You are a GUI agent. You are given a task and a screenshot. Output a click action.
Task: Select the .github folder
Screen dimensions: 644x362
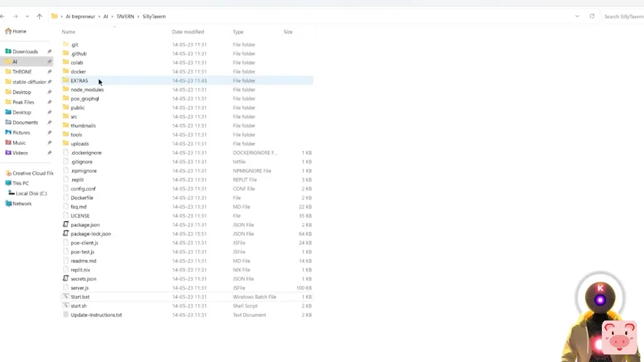coord(79,53)
